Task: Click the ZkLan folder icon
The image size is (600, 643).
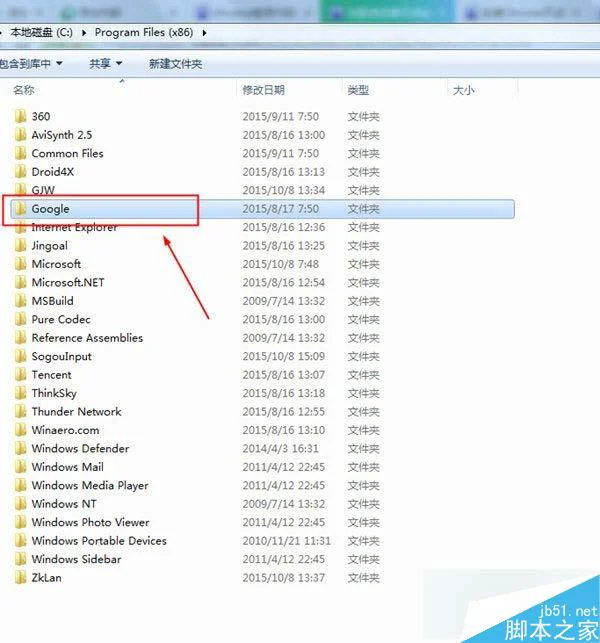Action: (20, 578)
